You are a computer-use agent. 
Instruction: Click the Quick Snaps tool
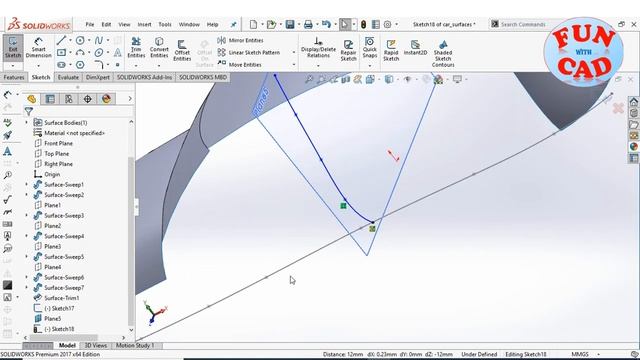[370, 48]
